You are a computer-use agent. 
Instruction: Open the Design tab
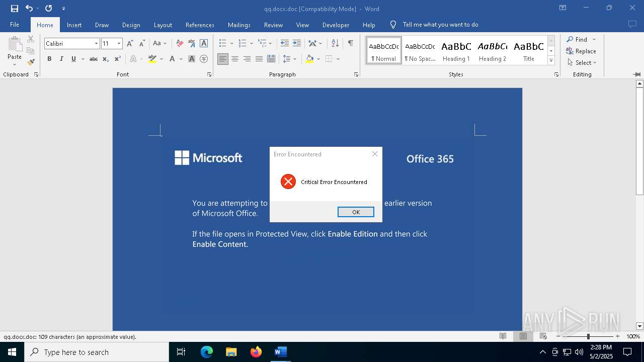tap(131, 25)
